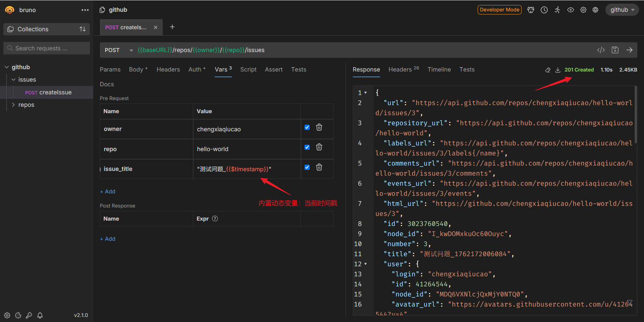Open the Docs tab
This screenshot has height=322, width=644.
(107, 84)
